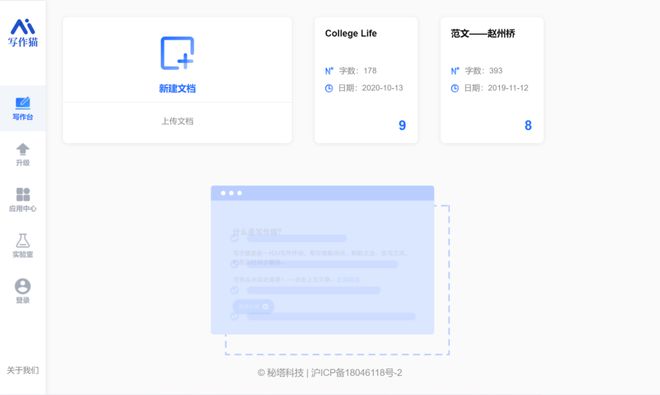This screenshot has width=660, height=395.
Task: Open the 写作台 sidebar section
Action: pos(23,108)
